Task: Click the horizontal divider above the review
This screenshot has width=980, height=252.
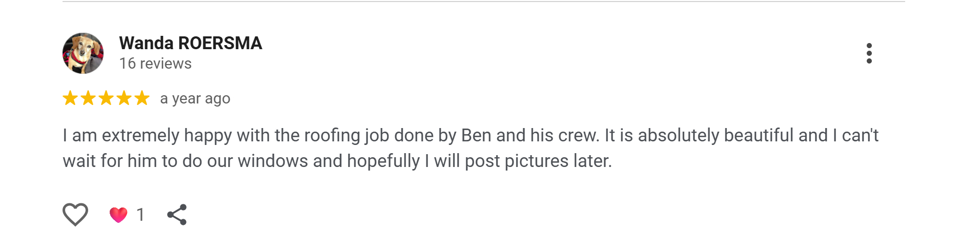Action: 484,2
